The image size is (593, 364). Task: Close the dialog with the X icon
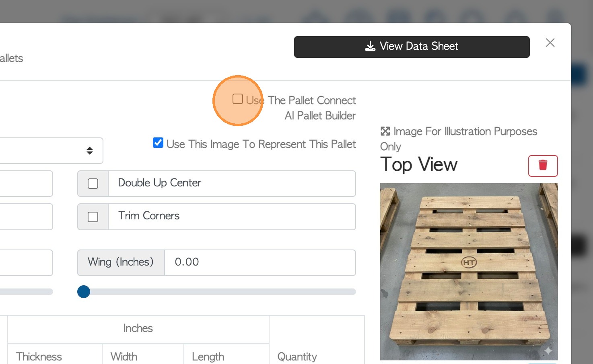pyautogui.click(x=550, y=43)
